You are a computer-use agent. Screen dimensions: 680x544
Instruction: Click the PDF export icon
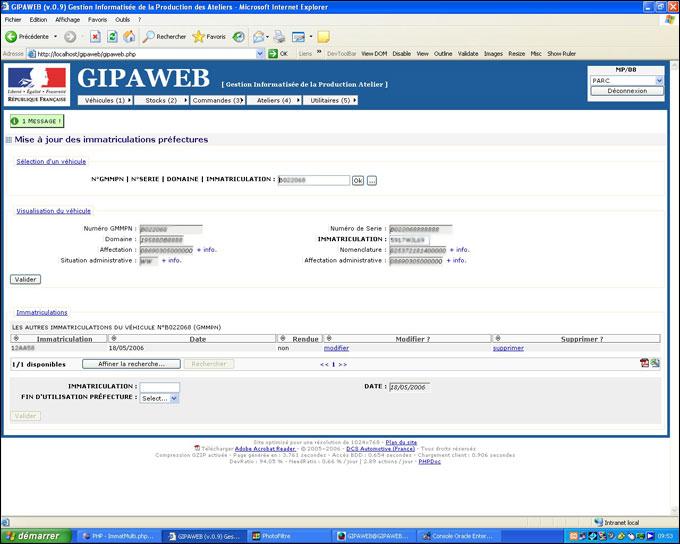(644, 363)
